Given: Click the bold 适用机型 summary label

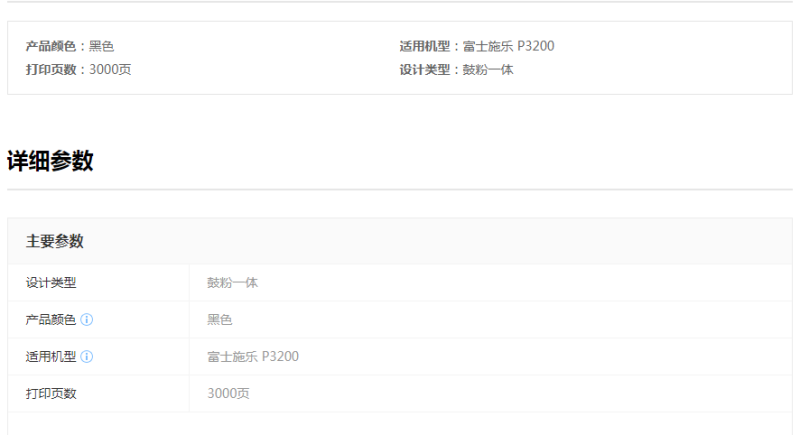Looking at the screenshot, I should point(425,46).
